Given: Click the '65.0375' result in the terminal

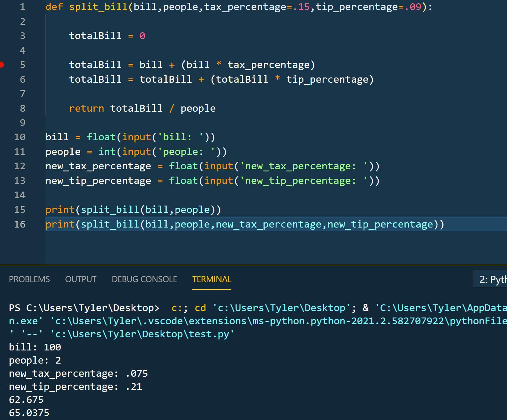Looking at the screenshot, I should click(x=29, y=413).
